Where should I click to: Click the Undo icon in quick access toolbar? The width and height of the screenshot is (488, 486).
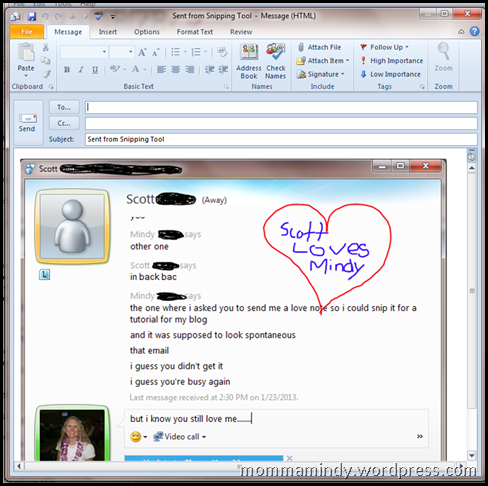[45, 16]
